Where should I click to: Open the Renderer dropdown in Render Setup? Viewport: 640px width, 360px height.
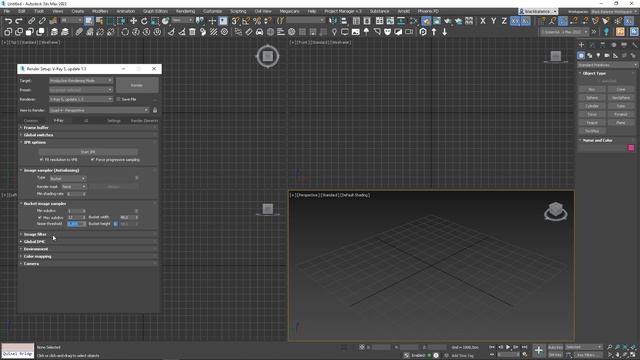[x=80, y=99]
